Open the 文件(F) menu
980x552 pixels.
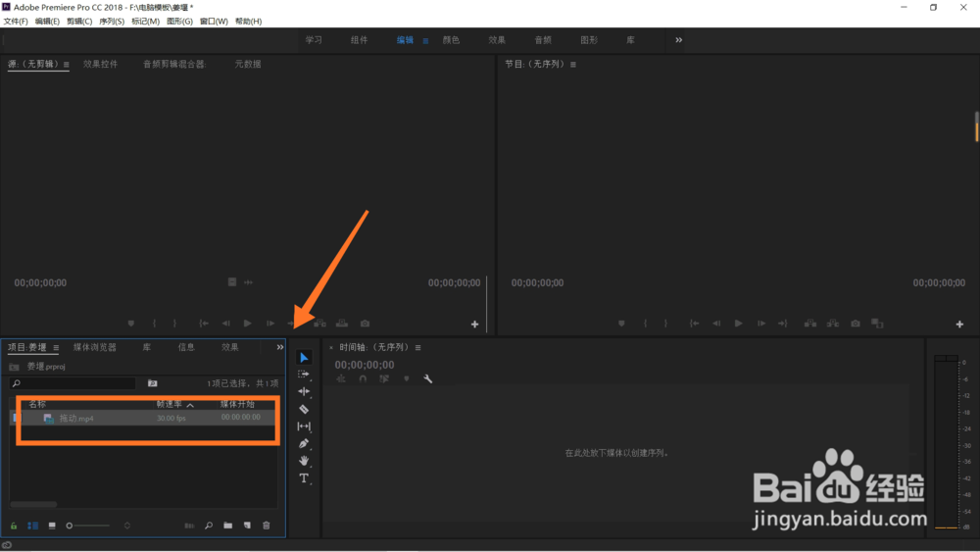[16, 22]
